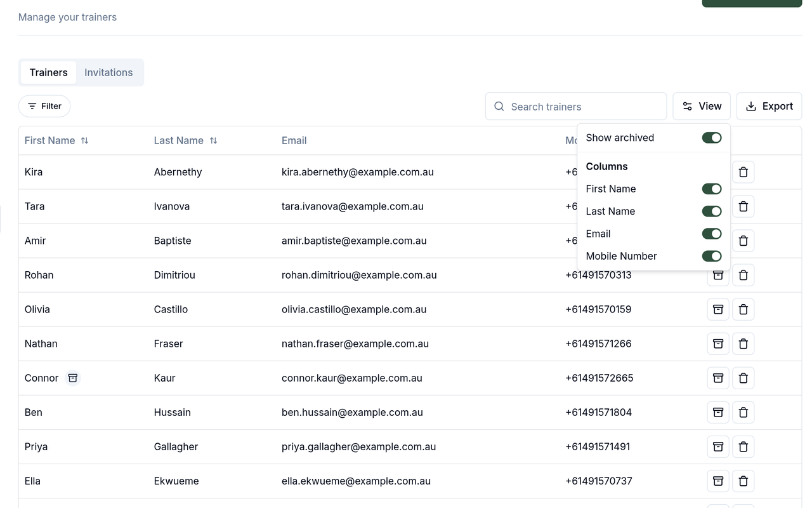Viewport: 812px width, 508px height.
Task: Archive trainer Nathan Fraser
Action: pos(718,344)
